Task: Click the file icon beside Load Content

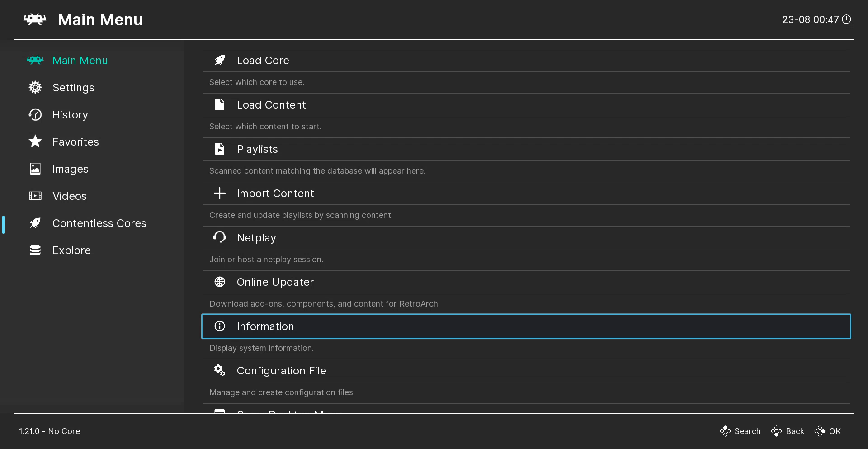Action: coord(220,104)
